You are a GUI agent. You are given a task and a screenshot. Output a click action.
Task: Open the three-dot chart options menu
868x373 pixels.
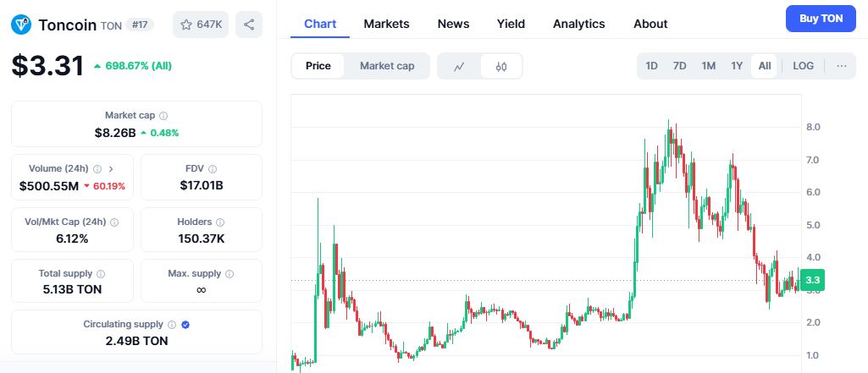(x=842, y=66)
